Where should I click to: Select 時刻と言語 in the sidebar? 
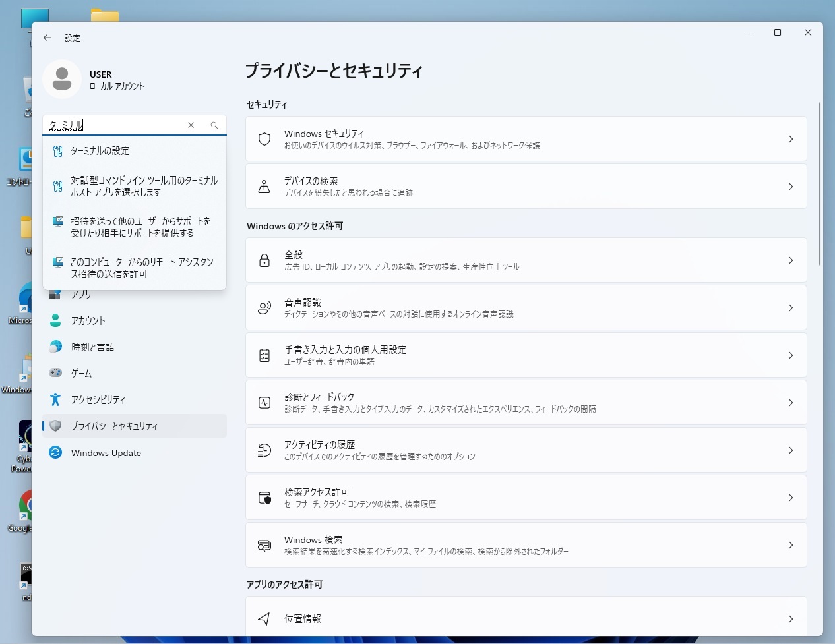point(135,347)
